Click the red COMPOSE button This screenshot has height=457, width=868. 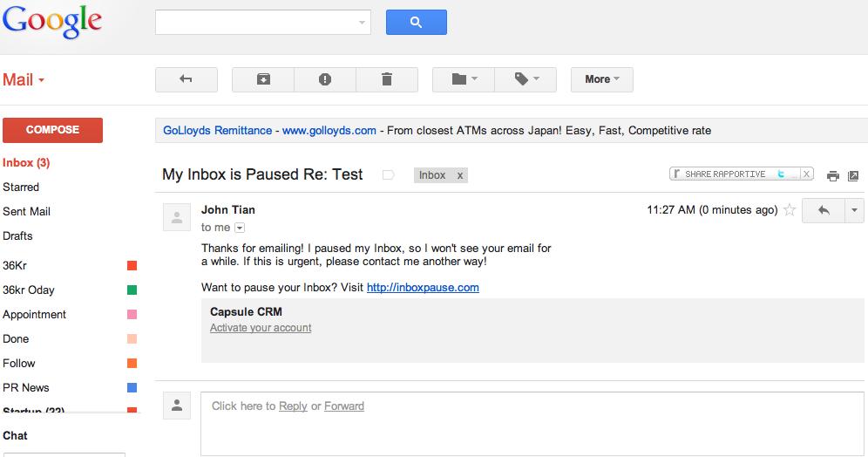(x=52, y=130)
